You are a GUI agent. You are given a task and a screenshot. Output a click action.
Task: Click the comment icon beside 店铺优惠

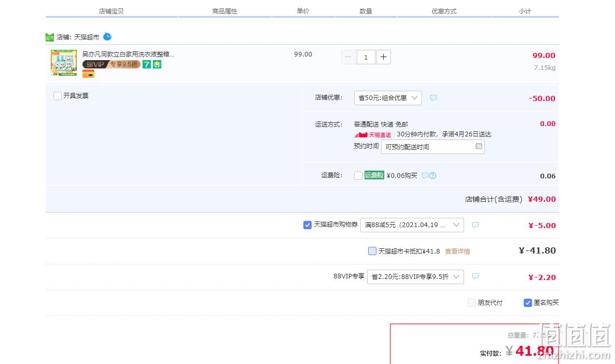pyautogui.click(x=434, y=97)
